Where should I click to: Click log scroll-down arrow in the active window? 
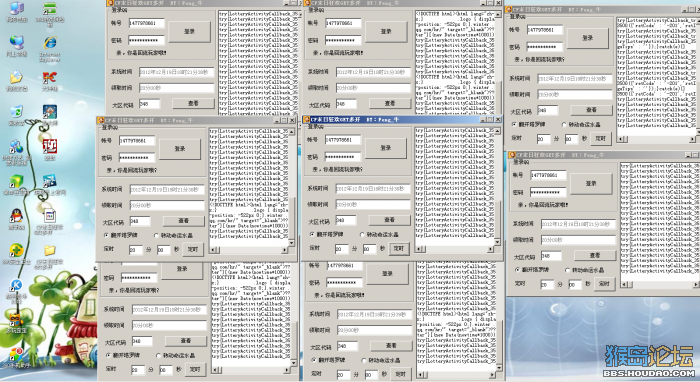coord(497,242)
